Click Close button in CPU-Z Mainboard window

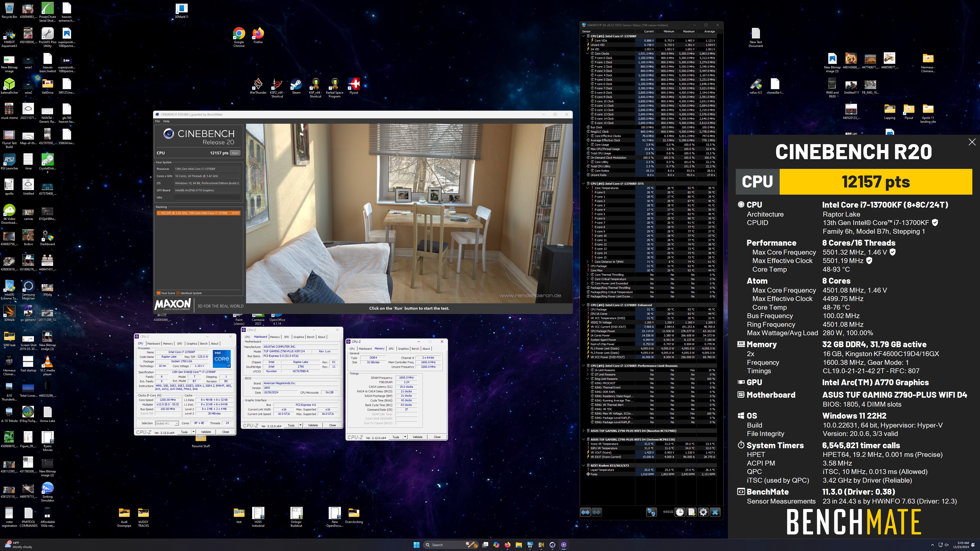pos(333,425)
